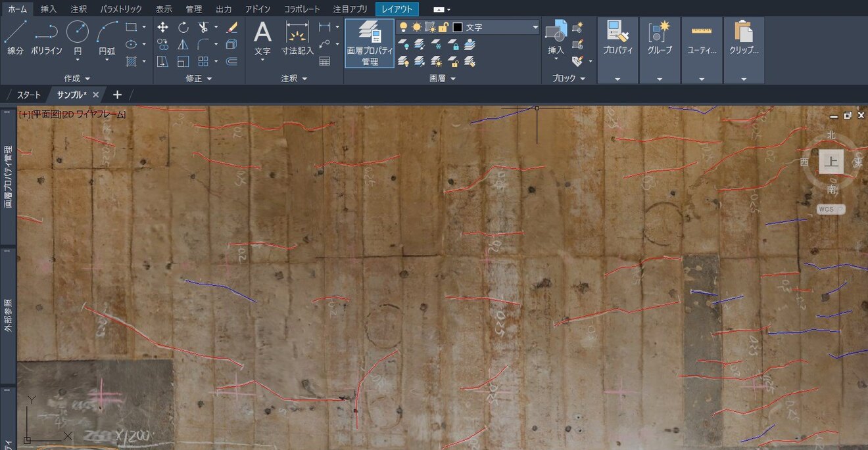
Task: Switch to the スタート file tab
Action: coord(29,95)
